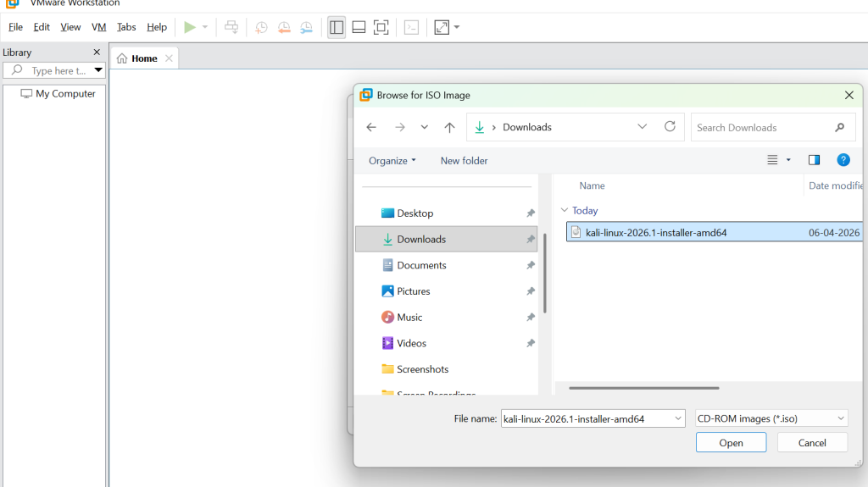This screenshot has width=868, height=487.
Task: Open the Organize dropdown menu
Action: click(x=392, y=160)
